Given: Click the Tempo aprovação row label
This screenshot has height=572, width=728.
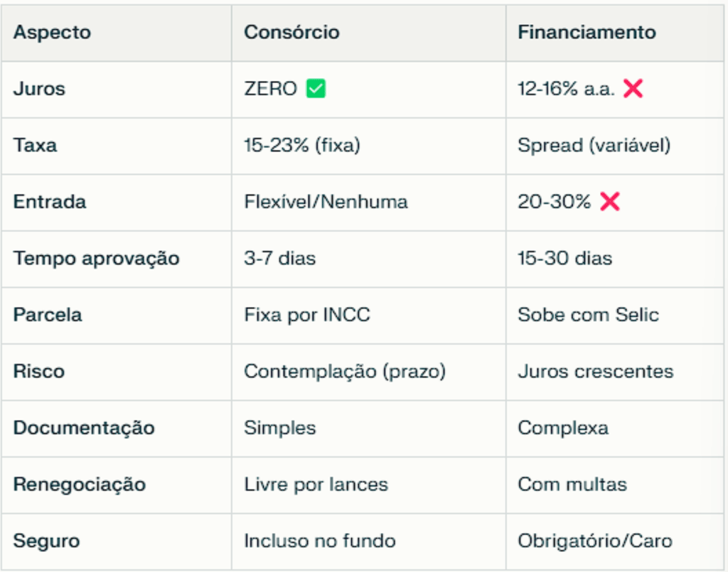Looking at the screenshot, I should [x=96, y=258].
